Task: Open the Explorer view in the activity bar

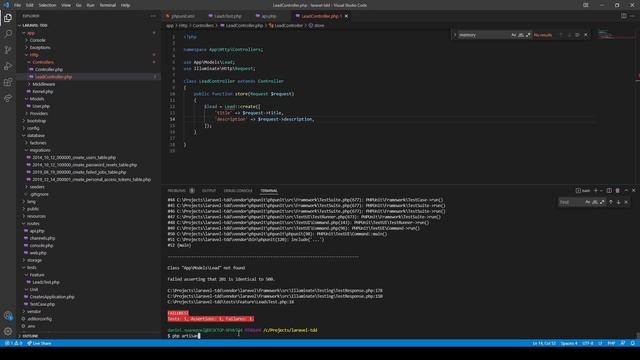Action: pos(8,18)
